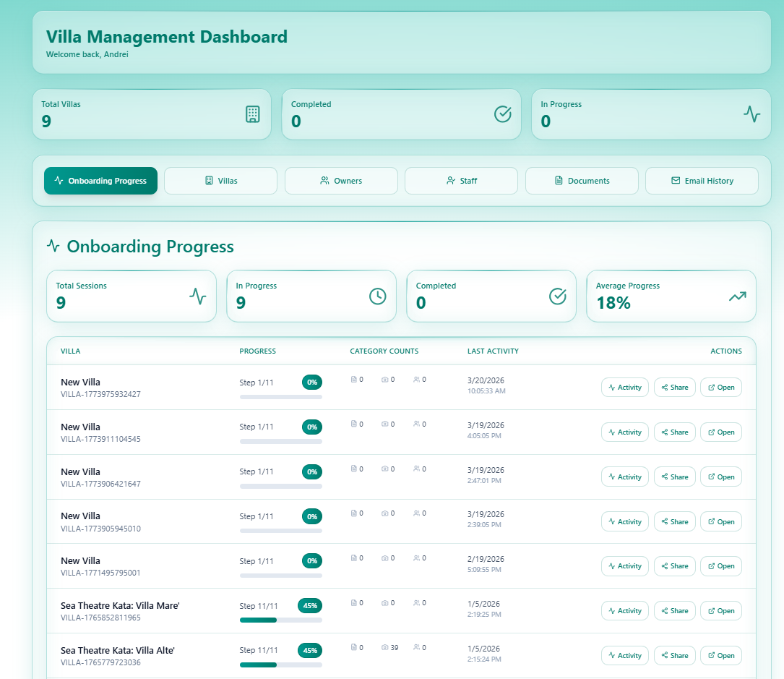Image resolution: width=784 pixels, height=679 pixels.
Task: Click camera count icon for VILLA-1773906421647
Action: (384, 469)
